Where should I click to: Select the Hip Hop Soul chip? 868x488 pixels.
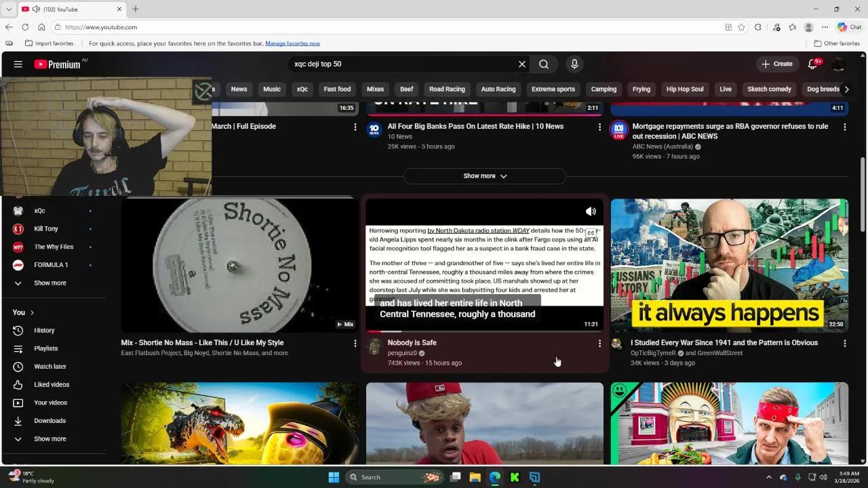click(x=685, y=89)
